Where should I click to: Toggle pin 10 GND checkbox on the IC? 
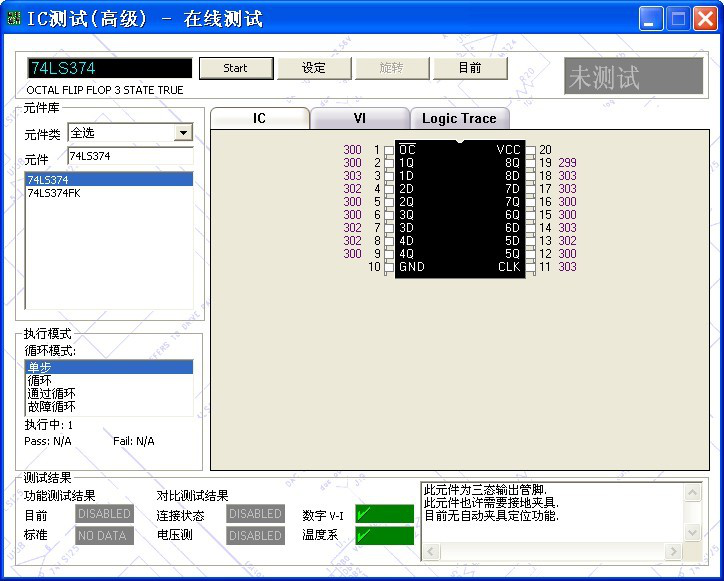[x=389, y=267]
